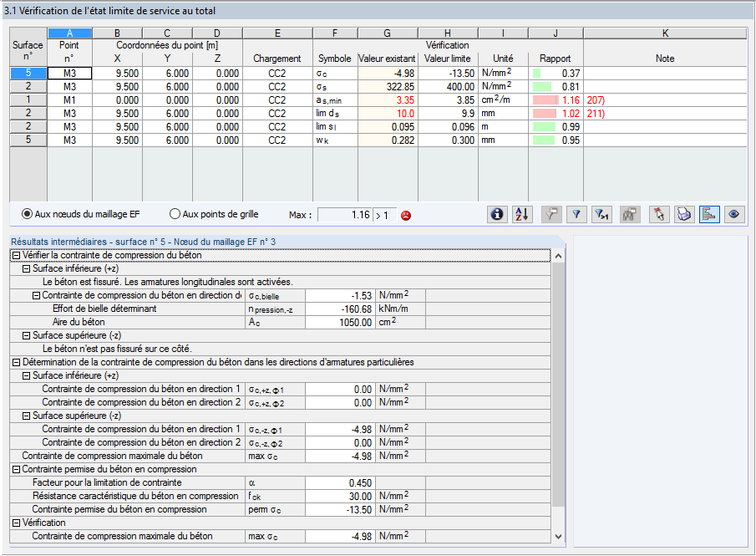This screenshot has height=556, width=756.
Task: Toggle the result diagrams panel icon
Action: [x=709, y=214]
